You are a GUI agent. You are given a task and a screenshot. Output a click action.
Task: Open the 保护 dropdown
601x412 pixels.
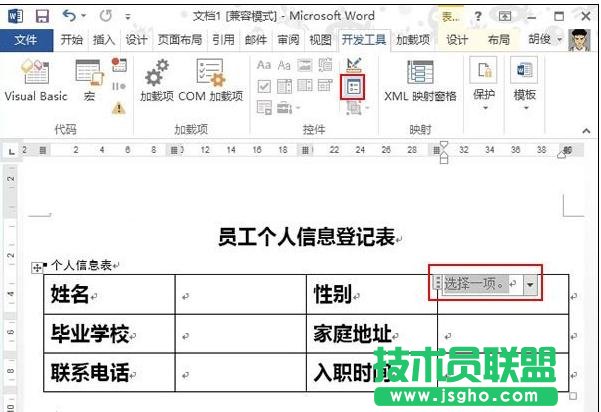coord(484,84)
